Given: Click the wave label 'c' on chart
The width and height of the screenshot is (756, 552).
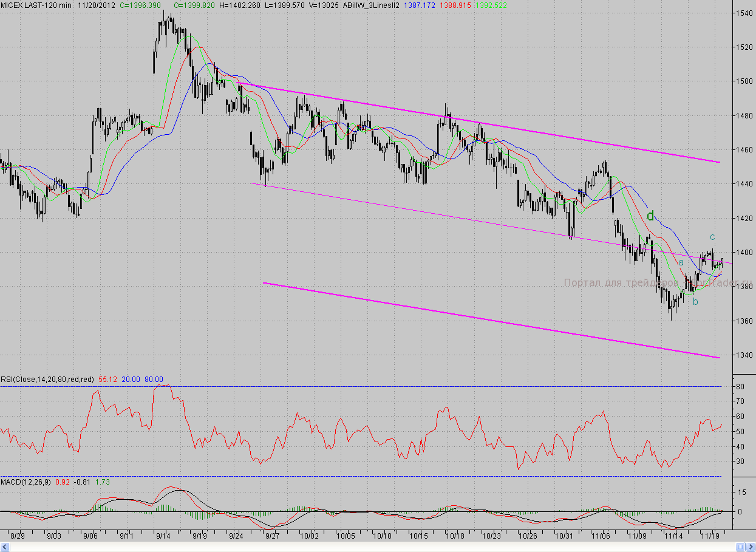Looking at the screenshot, I should (712, 237).
